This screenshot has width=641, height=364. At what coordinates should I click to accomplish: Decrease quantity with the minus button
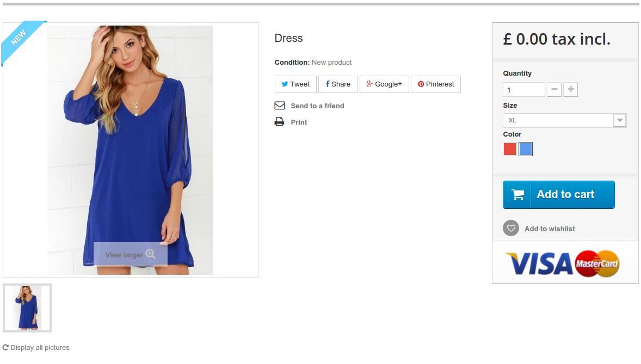tap(554, 89)
